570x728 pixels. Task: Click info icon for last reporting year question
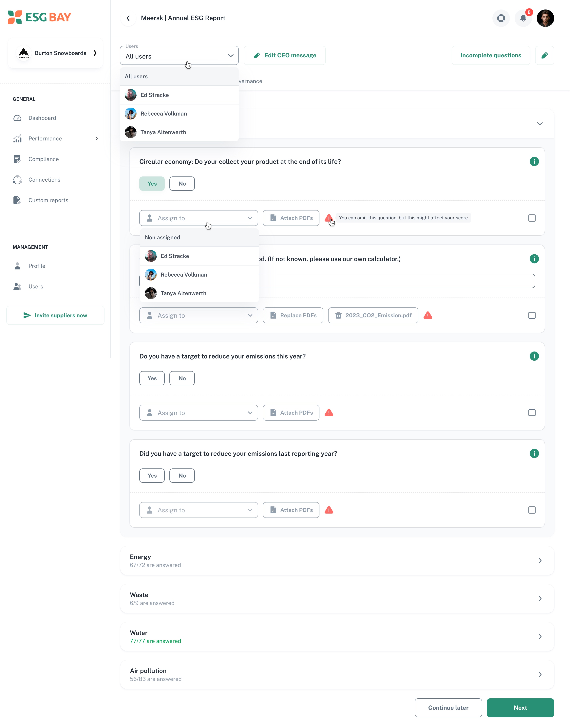[534, 454]
